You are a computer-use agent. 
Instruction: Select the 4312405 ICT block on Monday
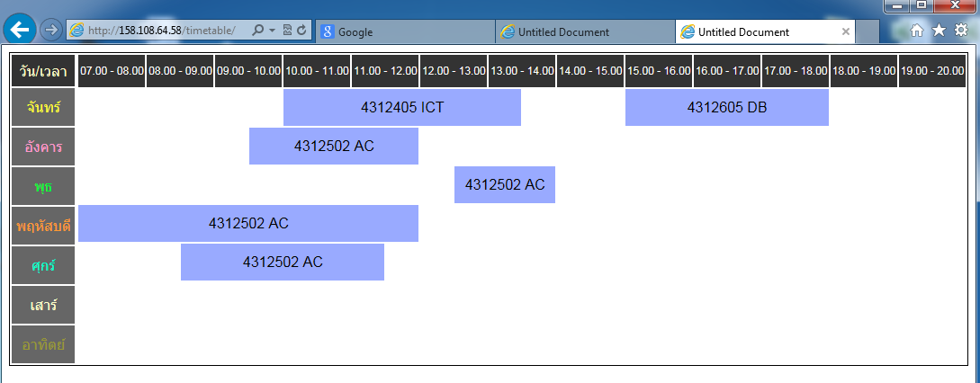pyautogui.click(x=402, y=108)
